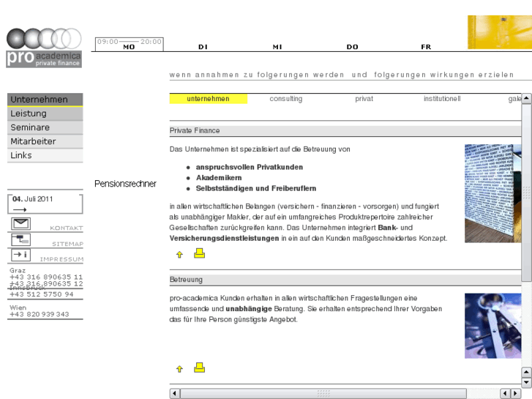Image resolution: width=532 pixels, height=399 pixels.
Task: Click the up arrow under Private Finance section
Action: (x=179, y=254)
